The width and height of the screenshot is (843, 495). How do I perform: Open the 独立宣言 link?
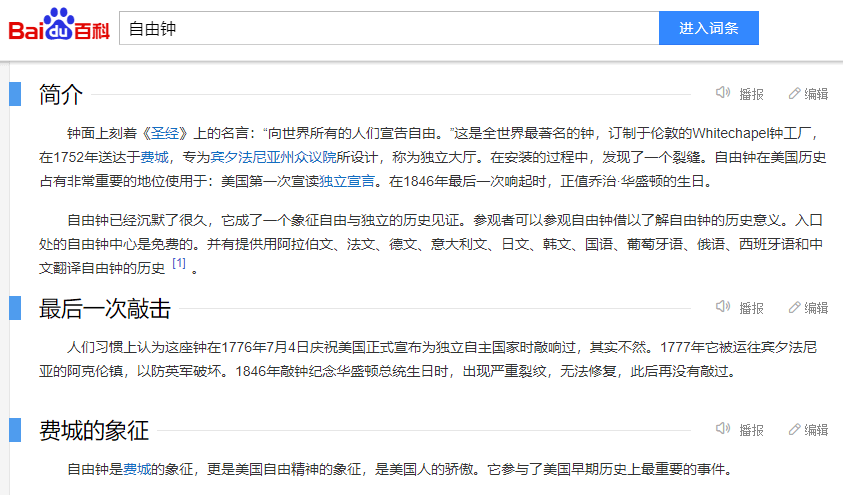347,181
